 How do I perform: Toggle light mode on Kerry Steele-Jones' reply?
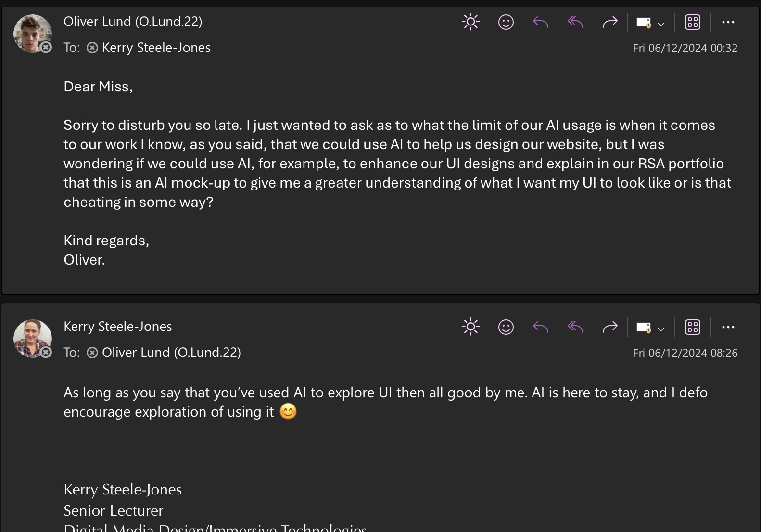470,327
